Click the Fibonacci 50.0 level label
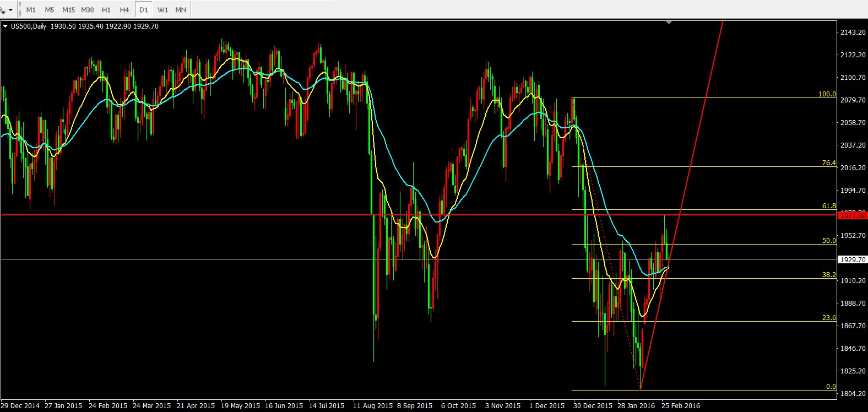The height and width of the screenshot is (412, 868). pos(829,241)
